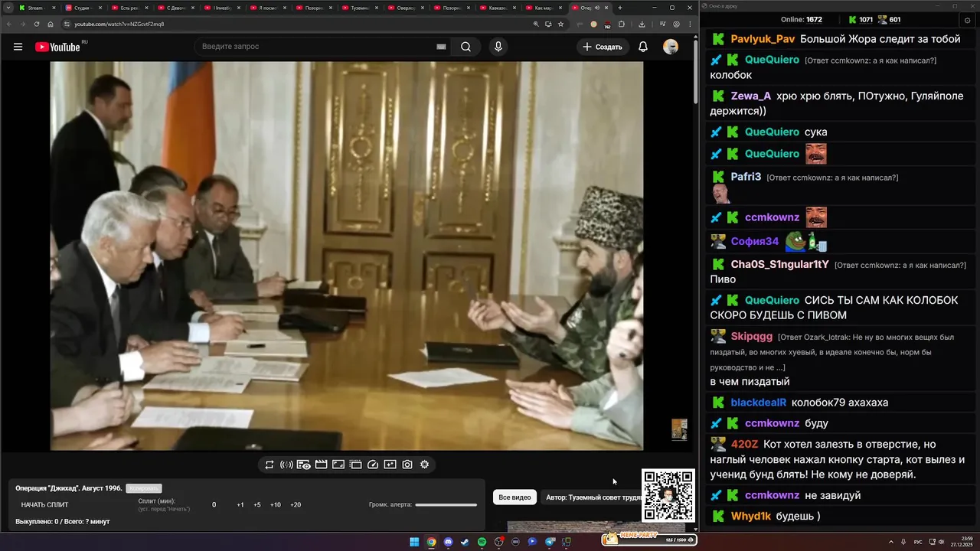980x551 pixels.
Task: Open a new browser tab with plus
Action: (x=619, y=8)
